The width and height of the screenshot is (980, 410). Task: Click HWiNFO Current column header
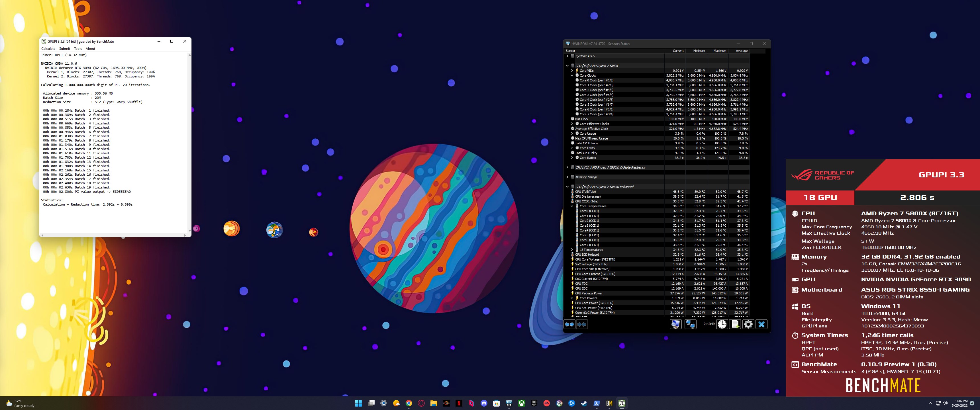pos(675,51)
